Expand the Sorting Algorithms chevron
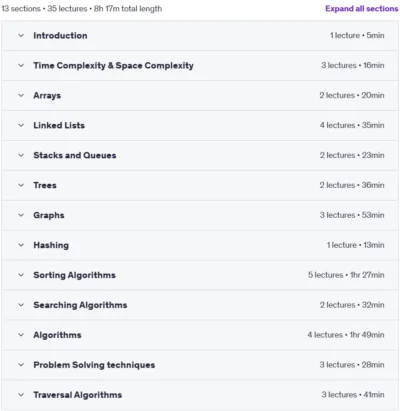Image resolution: width=400 pixels, height=411 pixels. coord(21,275)
